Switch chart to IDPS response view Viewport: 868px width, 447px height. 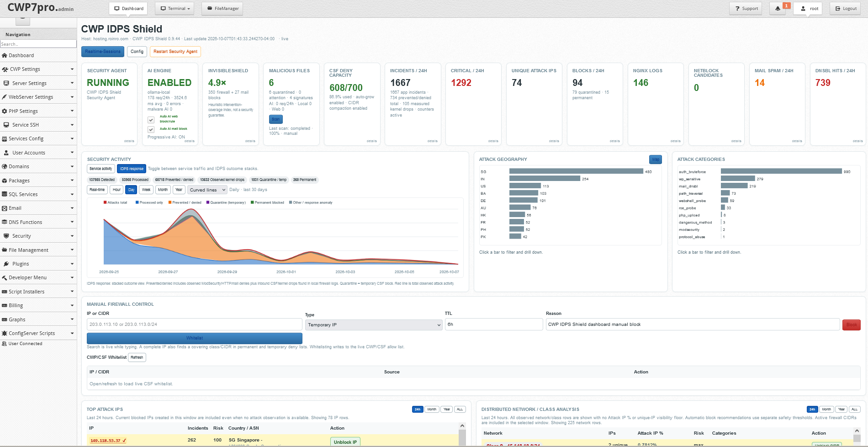click(x=132, y=169)
